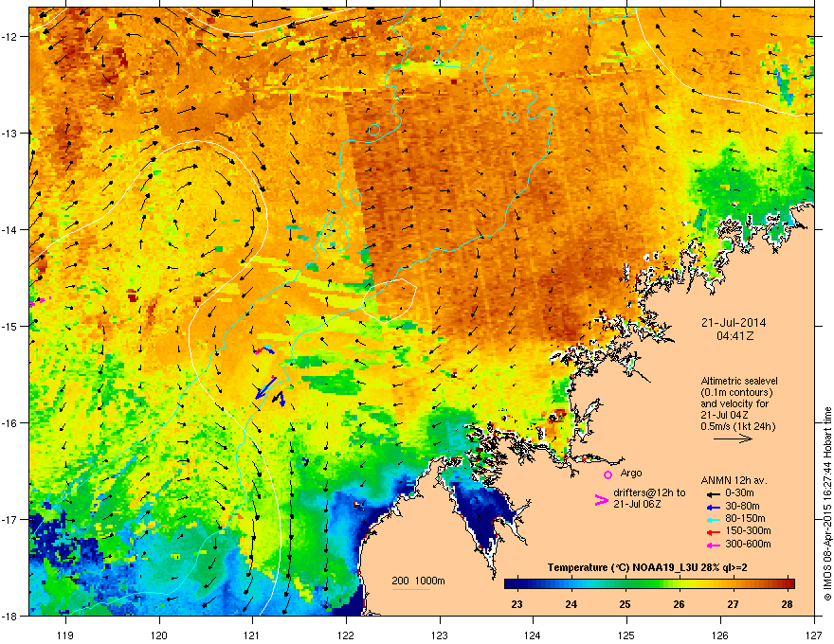Click the large blue current arrow near 121E 15.7S
Viewport: 834px width, 644px height.
point(265,388)
